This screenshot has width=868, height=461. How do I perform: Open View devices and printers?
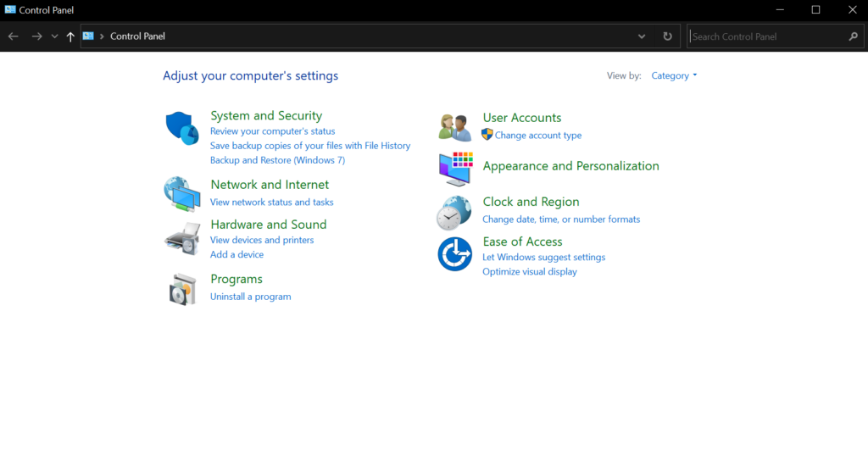[262, 240]
